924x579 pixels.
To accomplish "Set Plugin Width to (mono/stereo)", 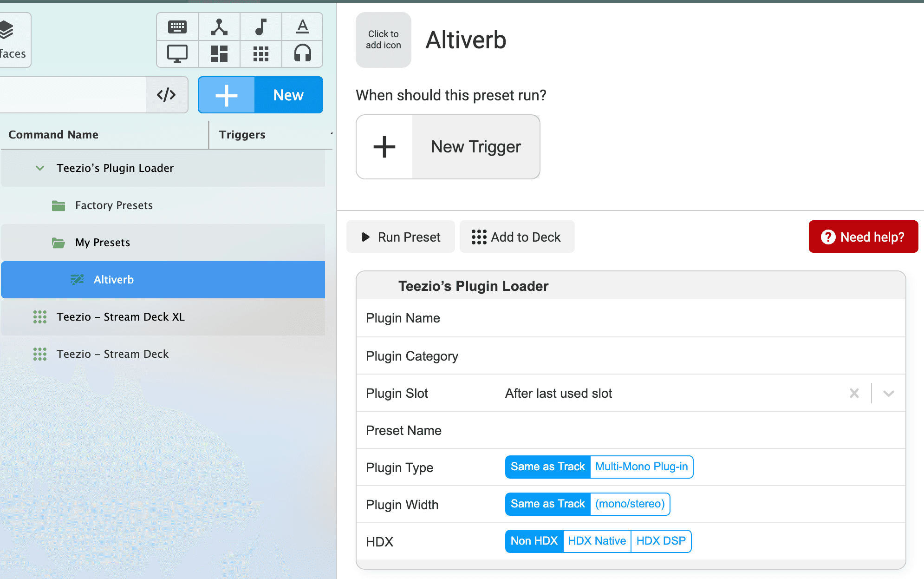I will [630, 504].
